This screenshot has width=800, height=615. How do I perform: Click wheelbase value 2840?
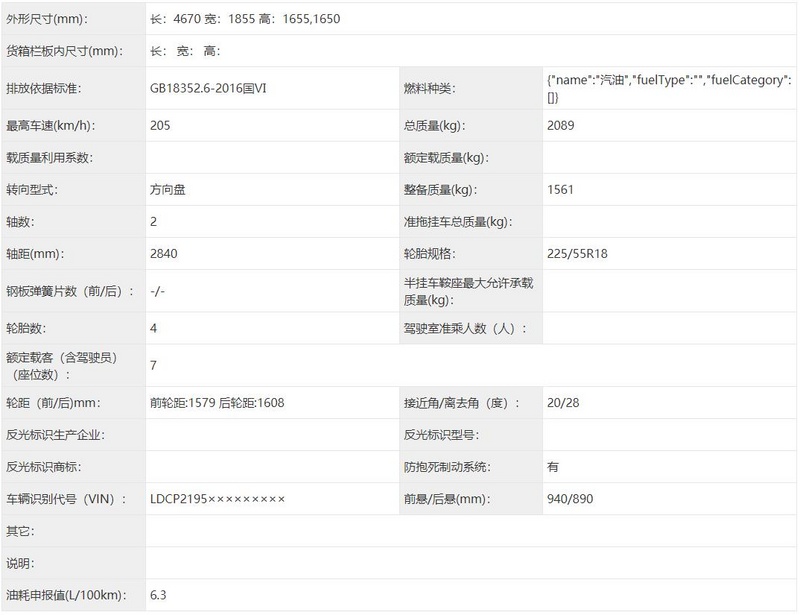pyautogui.click(x=164, y=254)
